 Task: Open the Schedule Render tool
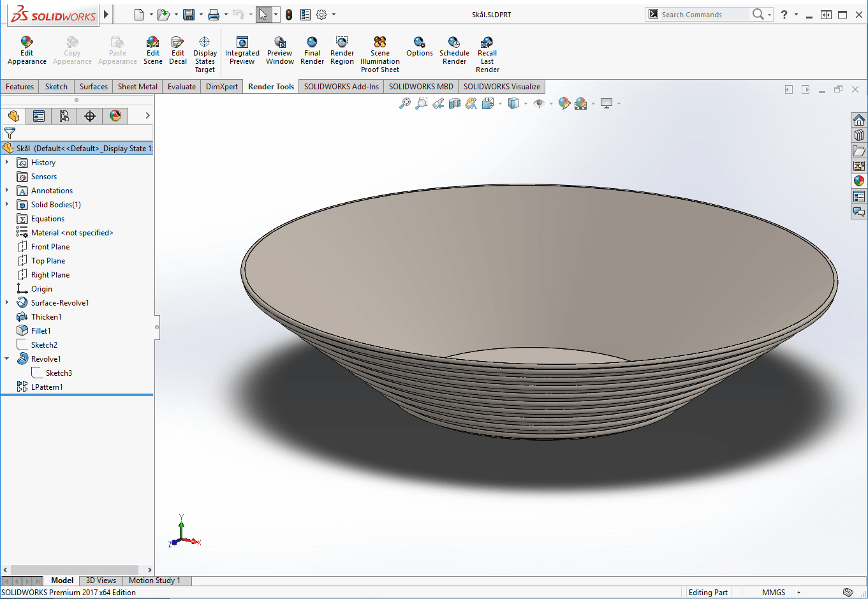454,43
